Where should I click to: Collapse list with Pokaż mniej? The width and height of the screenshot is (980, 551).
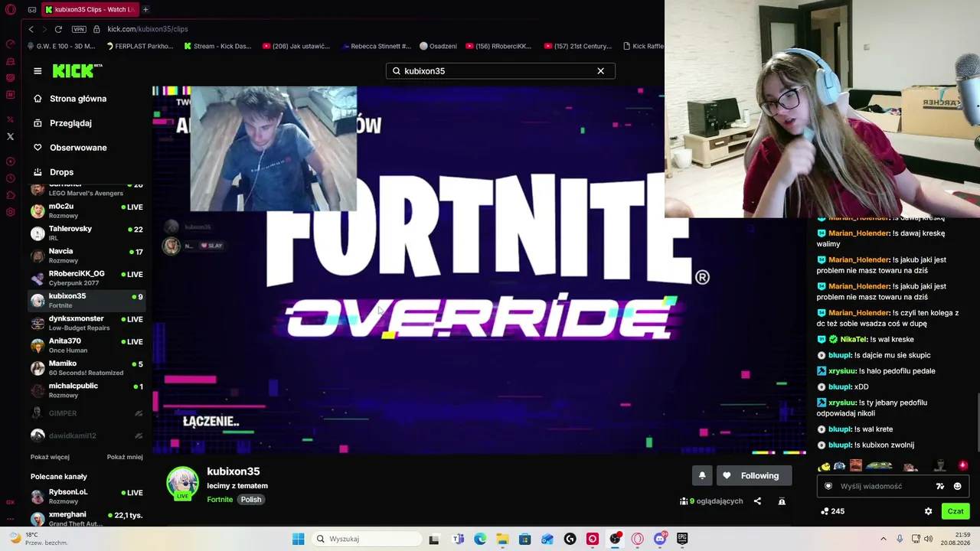tap(125, 457)
